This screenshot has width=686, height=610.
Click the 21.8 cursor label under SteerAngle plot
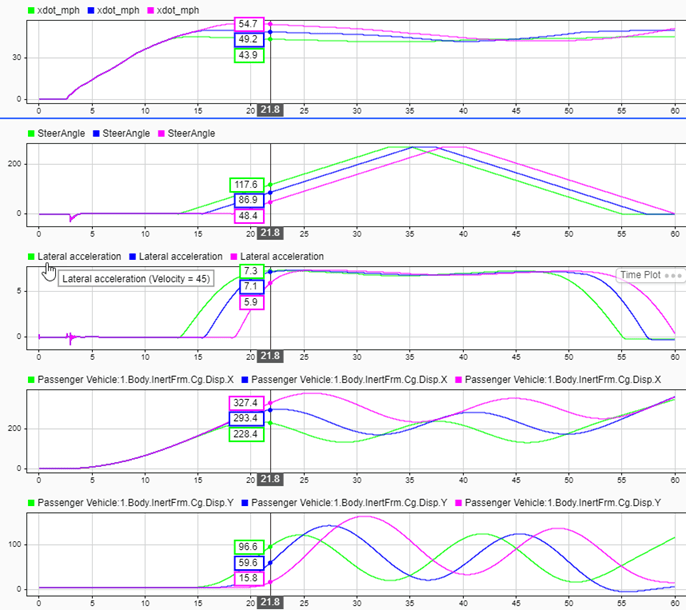271,233
